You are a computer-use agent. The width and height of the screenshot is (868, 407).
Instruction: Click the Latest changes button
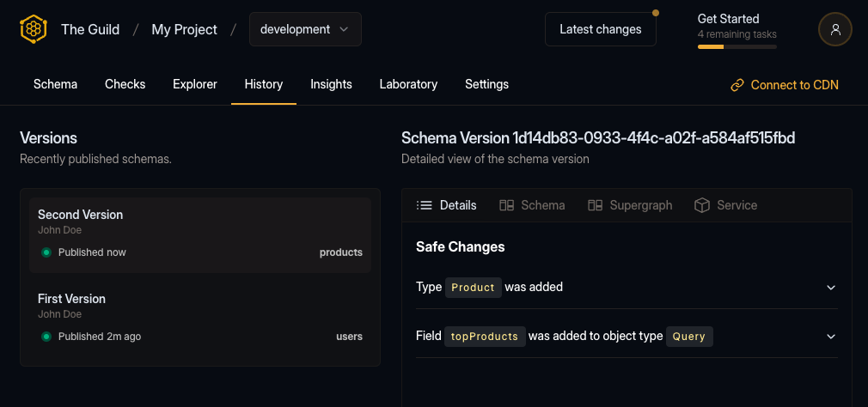(x=600, y=29)
